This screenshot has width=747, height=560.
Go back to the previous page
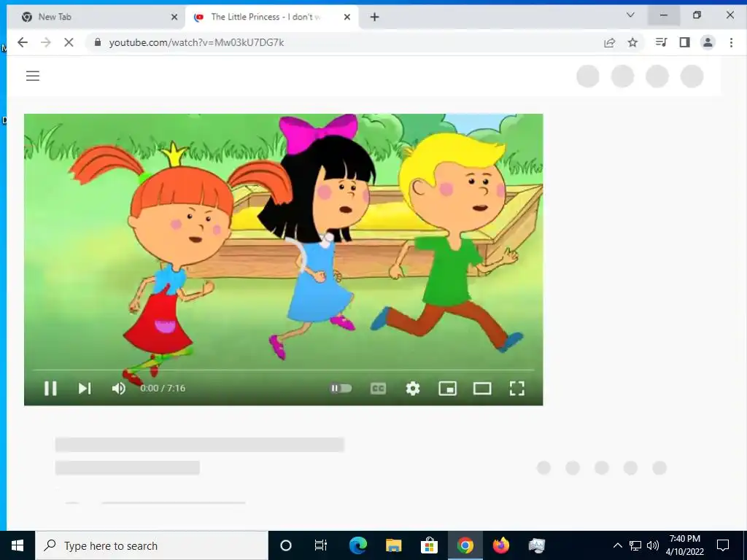23,42
